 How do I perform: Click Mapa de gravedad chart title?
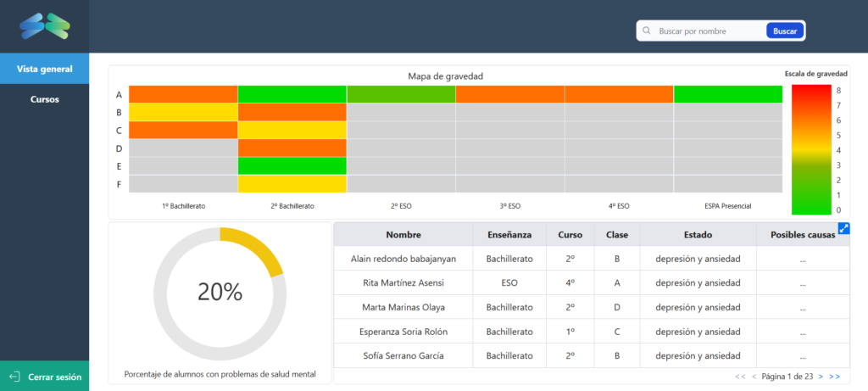(446, 76)
